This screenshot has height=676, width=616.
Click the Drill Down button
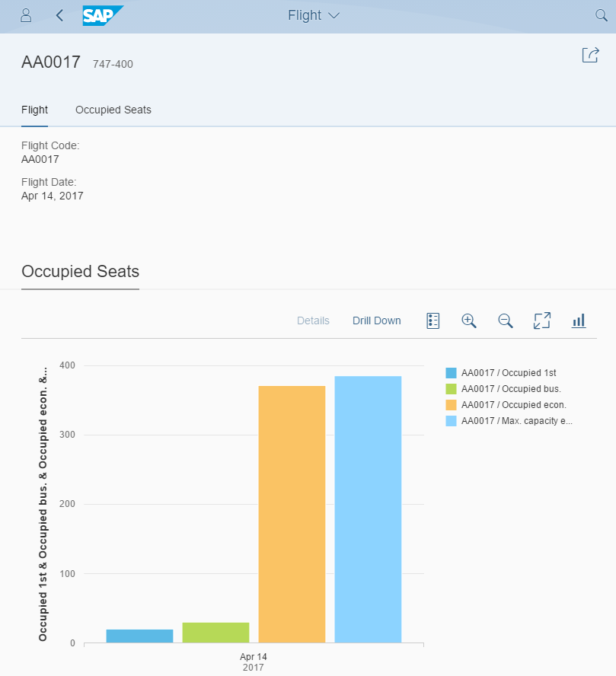(x=376, y=320)
